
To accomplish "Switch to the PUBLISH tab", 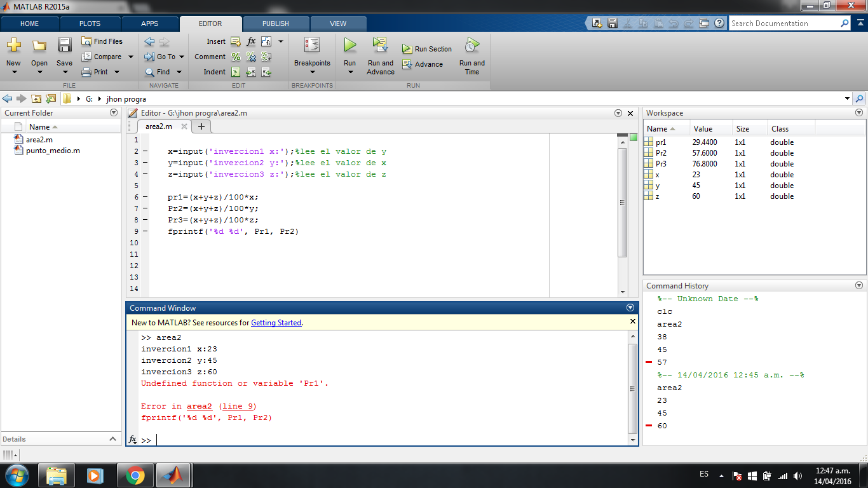I will click(276, 24).
